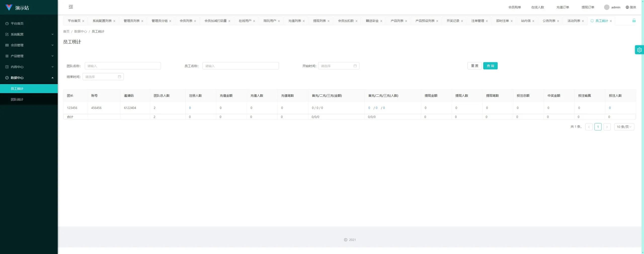Click the 查询 search button
This screenshot has width=644, height=254.
[490, 66]
